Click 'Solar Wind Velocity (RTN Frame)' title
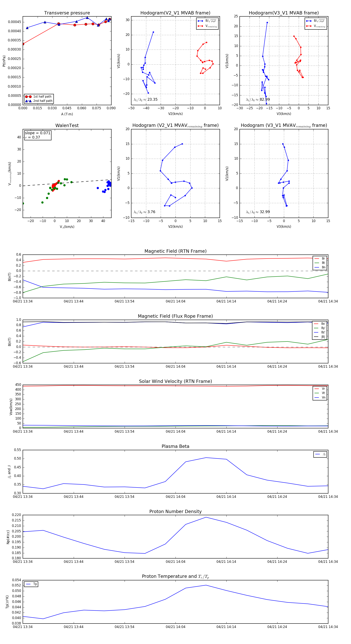The image size is (351, 644). [x=175, y=381]
